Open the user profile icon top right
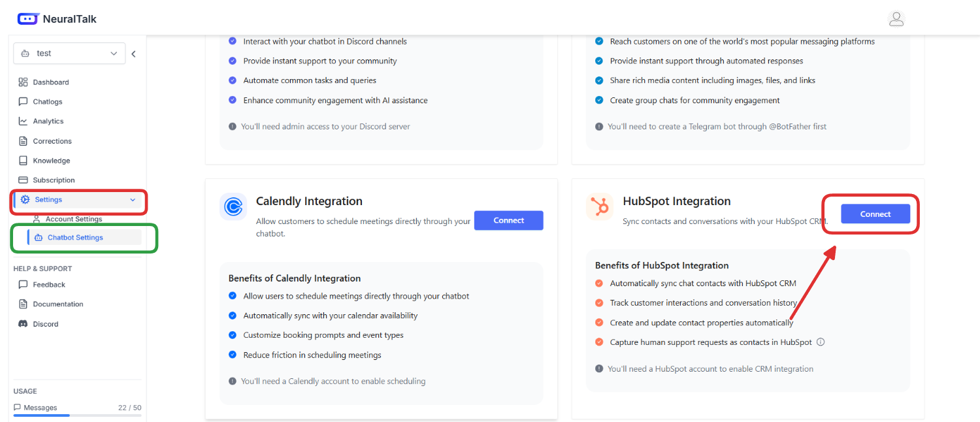 (x=896, y=18)
